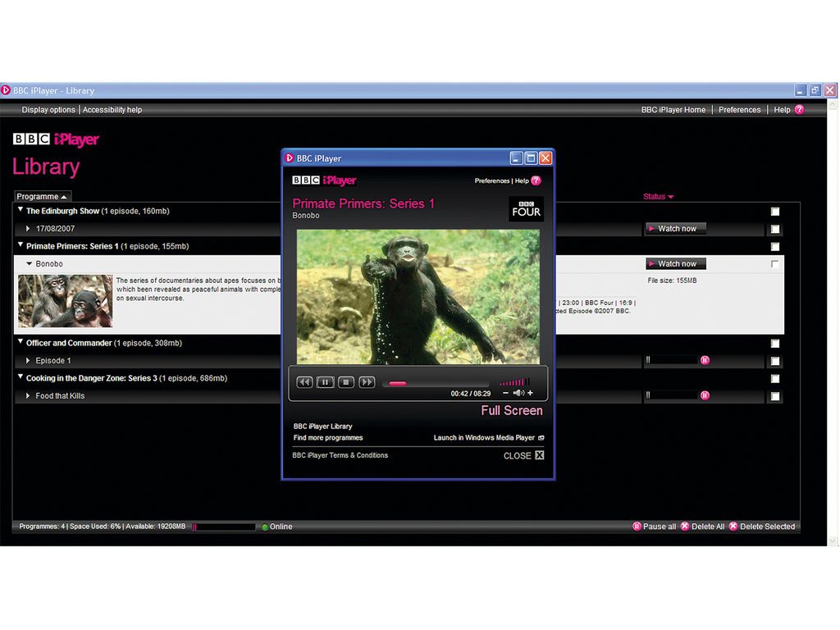Click the rewind player icon
Viewport: 840px width, 630px height.
(304, 382)
